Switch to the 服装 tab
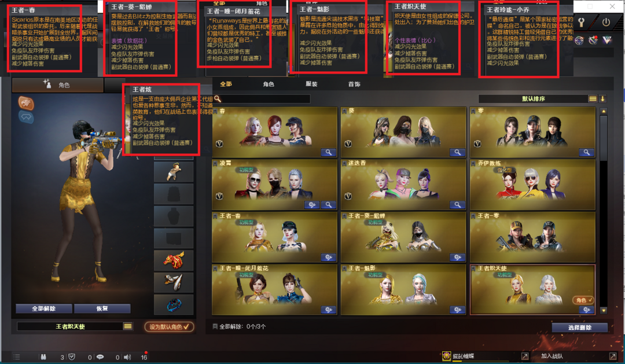Screen dimensions: 625x364 pos(311,84)
